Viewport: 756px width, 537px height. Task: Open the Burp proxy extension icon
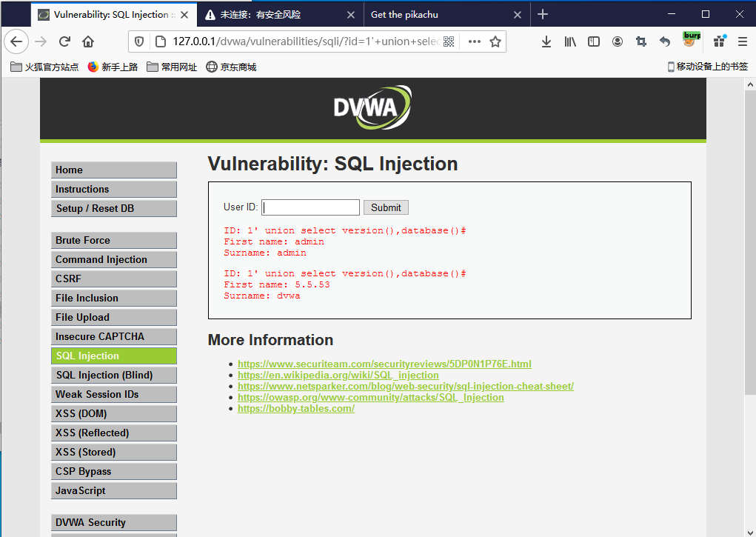692,39
